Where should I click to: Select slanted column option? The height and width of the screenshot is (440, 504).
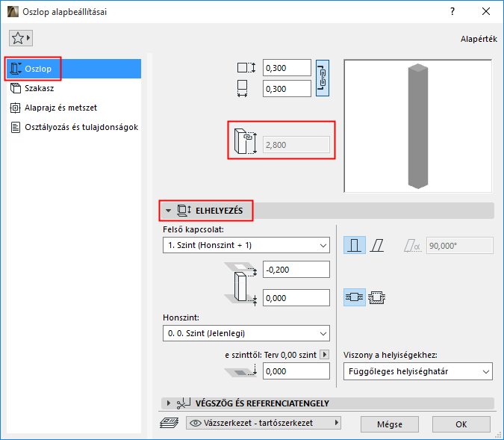click(377, 246)
